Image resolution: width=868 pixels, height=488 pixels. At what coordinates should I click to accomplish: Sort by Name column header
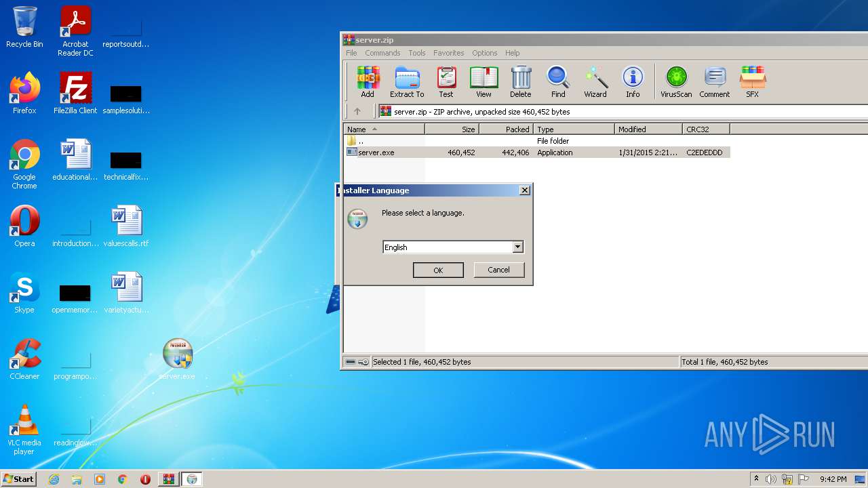[384, 129]
